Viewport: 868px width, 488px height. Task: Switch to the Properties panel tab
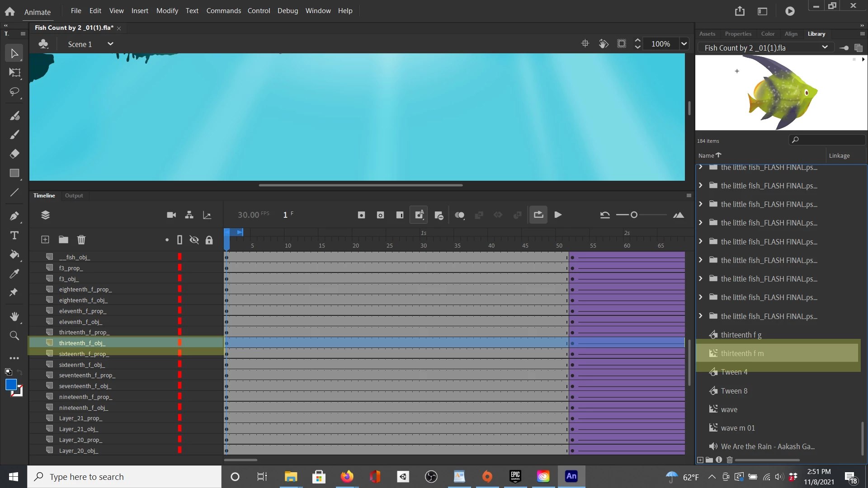click(738, 34)
